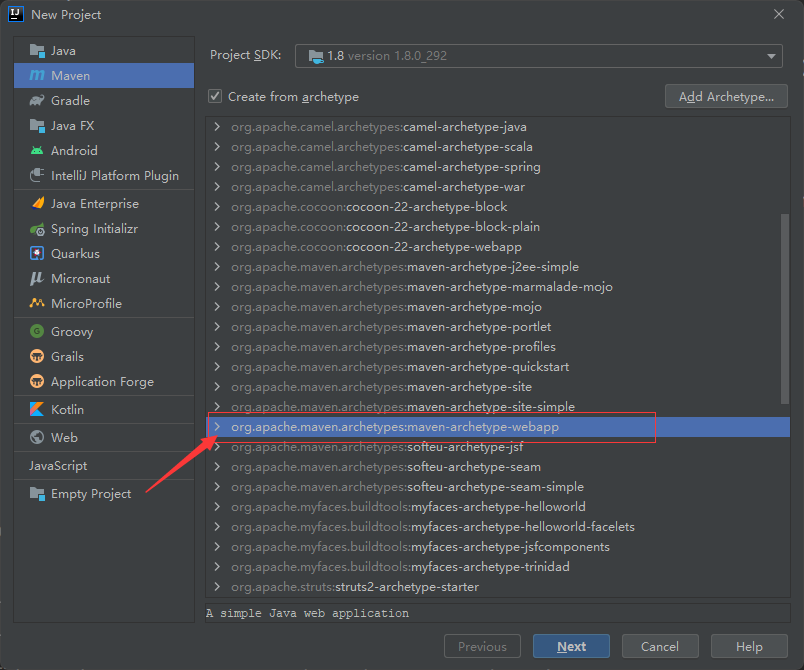The width and height of the screenshot is (804, 670).
Task: Expand myfaces-archetype-helloworld node
Action: (217, 506)
